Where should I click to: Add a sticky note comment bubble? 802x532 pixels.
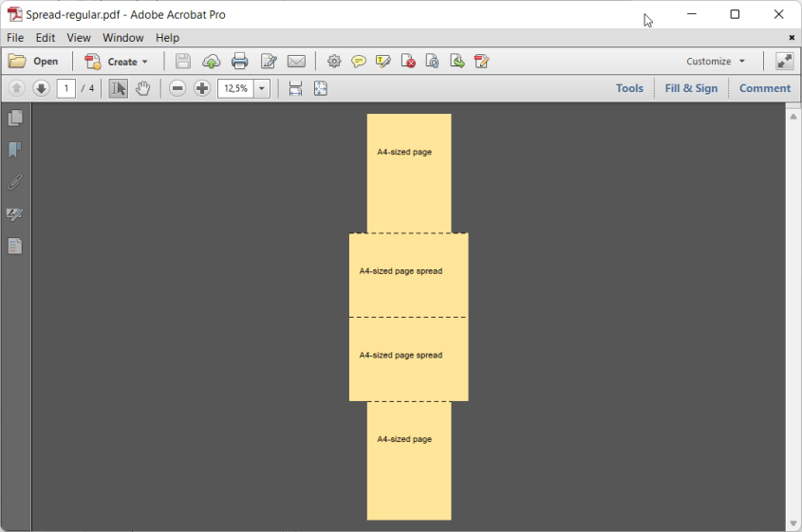pos(359,62)
